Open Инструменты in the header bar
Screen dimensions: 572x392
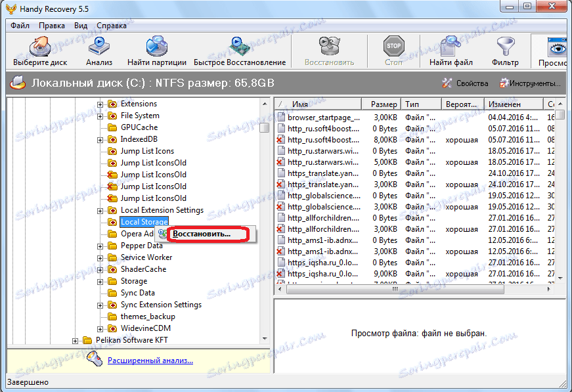coord(529,83)
